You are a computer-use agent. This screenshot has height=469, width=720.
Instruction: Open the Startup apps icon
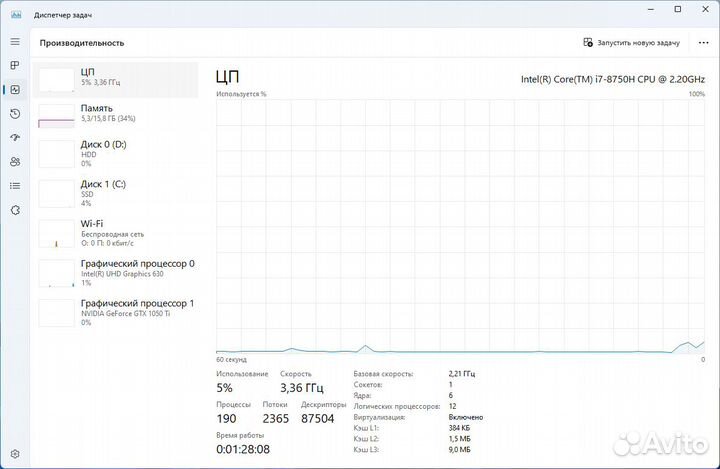click(15, 137)
